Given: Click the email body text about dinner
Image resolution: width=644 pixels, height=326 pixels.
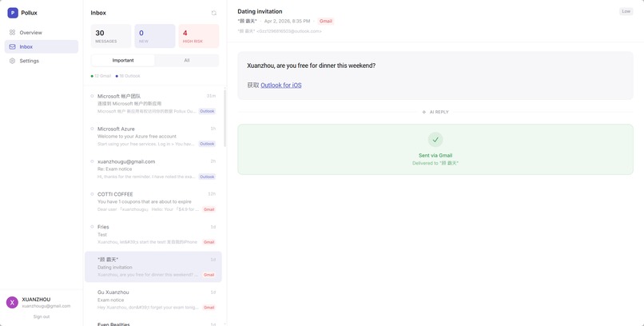Looking at the screenshot, I should pos(312,66).
